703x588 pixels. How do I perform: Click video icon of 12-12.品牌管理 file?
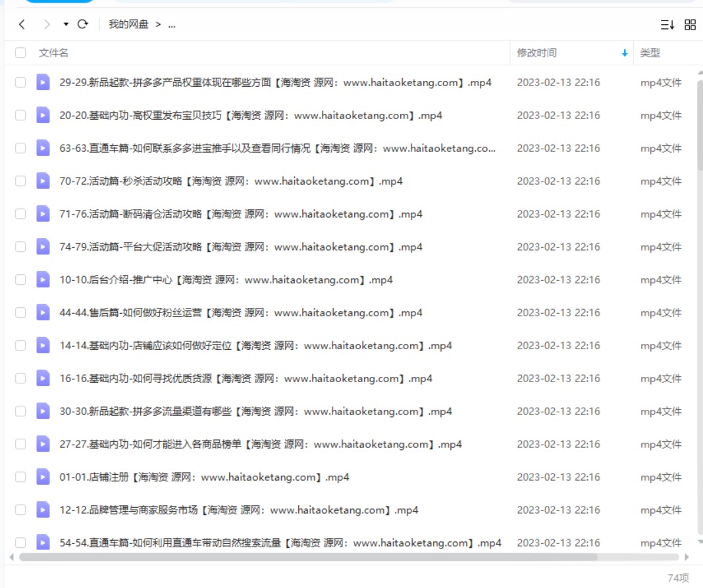coord(43,510)
